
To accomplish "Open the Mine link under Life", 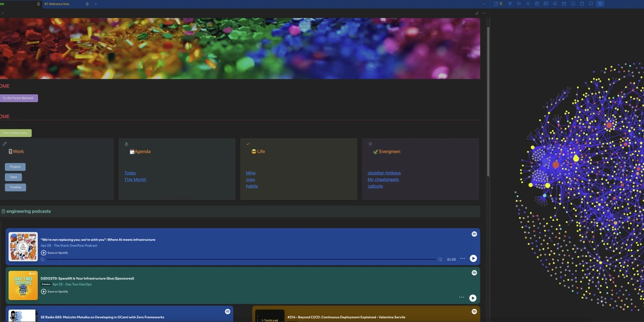I will (x=251, y=173).
